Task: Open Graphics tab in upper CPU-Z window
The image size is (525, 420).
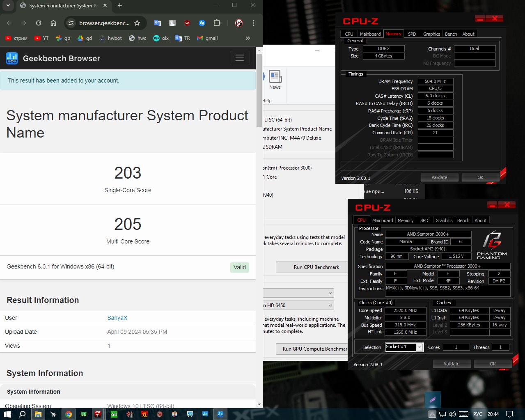Action: (x=432, y=34)
